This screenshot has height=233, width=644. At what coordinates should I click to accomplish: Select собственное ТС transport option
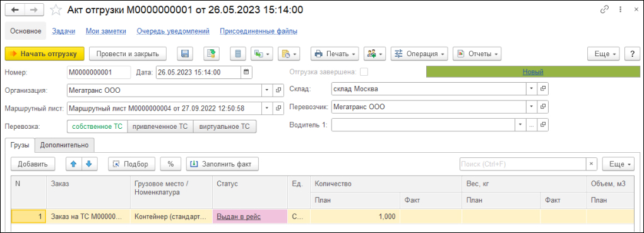point(97,126)
